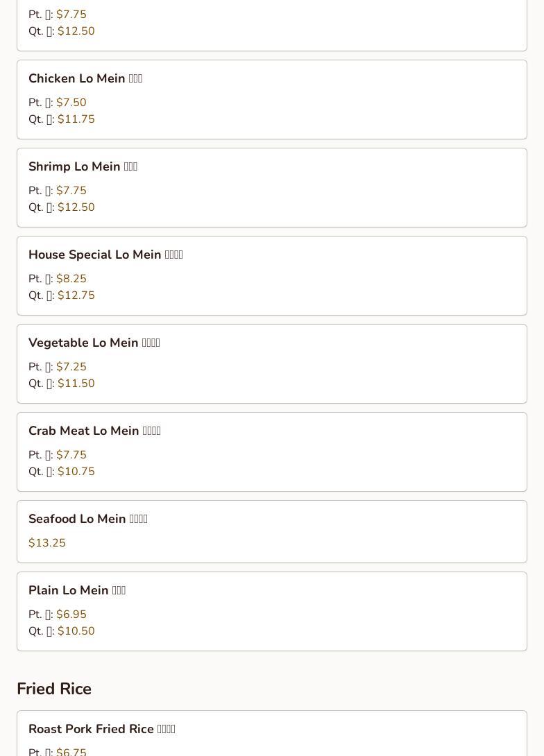
Task: Choose Plain Lo Mein quart price $10.50
Action: tap(76, 631)
